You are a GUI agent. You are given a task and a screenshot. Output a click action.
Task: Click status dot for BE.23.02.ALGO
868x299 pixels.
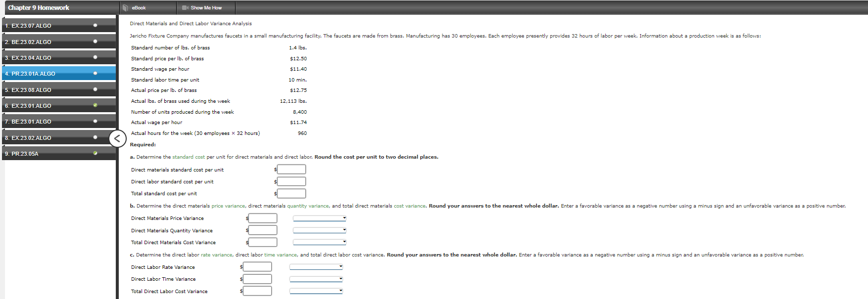pyautogui.click(x=95, y=42)
